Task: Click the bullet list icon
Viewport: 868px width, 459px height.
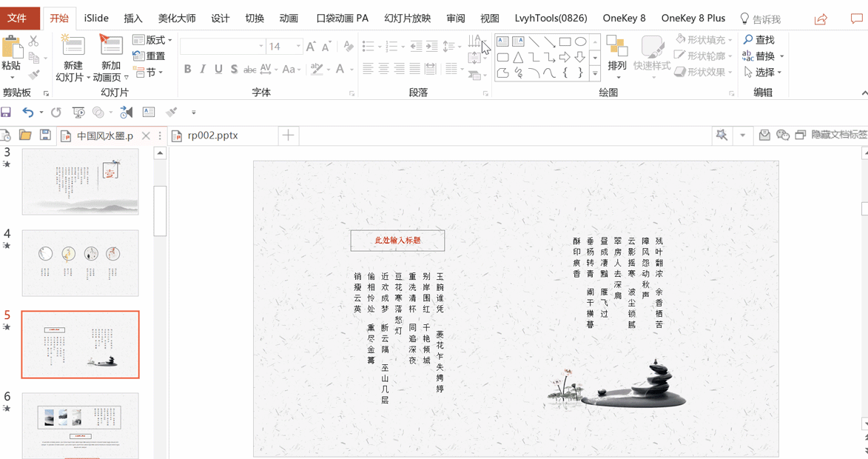Action: point(368,47)
